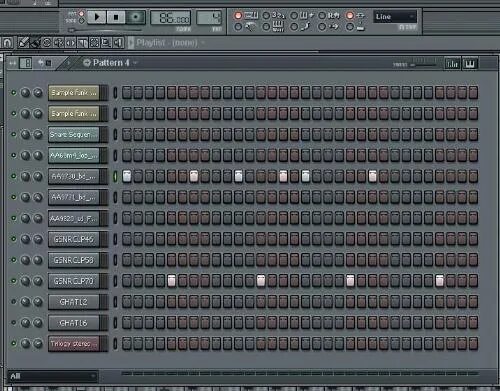500x391 pixels.
Task: Click the speaker icon in shortcut toolbar
Action: click(118, 43)
